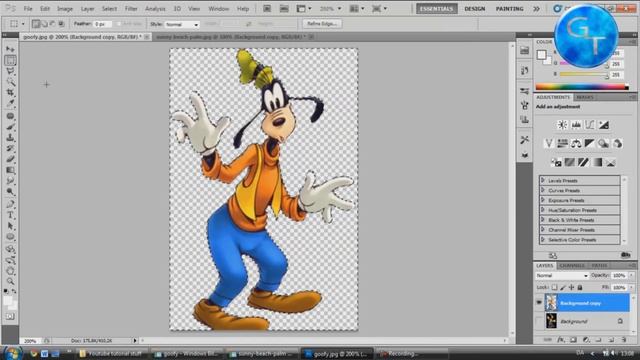Toggle Quick Mask mode
The height and width of the screenshot is (360, 640).
[10, 316]
